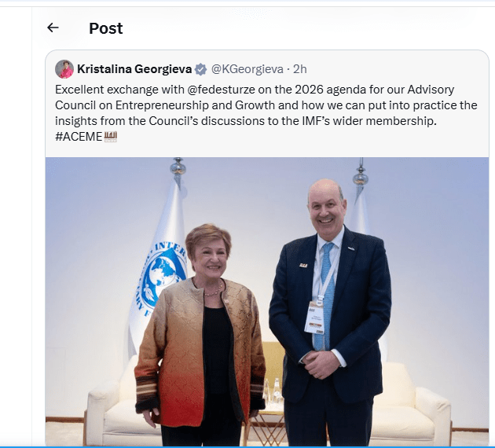The height and width of the screenshot is (448, 495).
Task: Click the 2h post timestamp
Action: tap(300, 69)
